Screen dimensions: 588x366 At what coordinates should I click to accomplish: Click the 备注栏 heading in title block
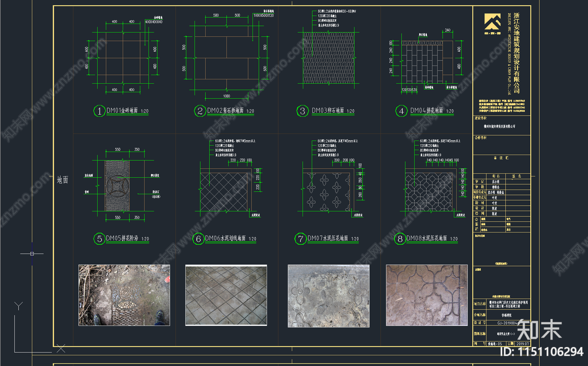click(501, 158)
